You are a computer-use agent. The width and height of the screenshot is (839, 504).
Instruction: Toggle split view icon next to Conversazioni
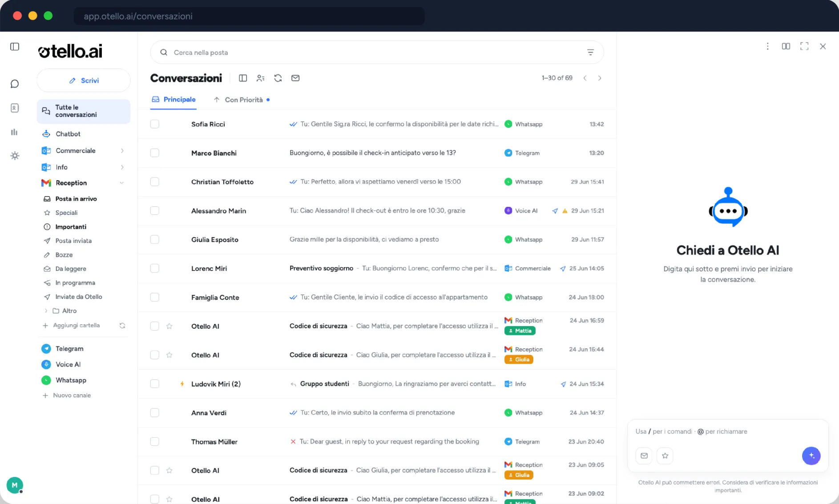point(243,78)
